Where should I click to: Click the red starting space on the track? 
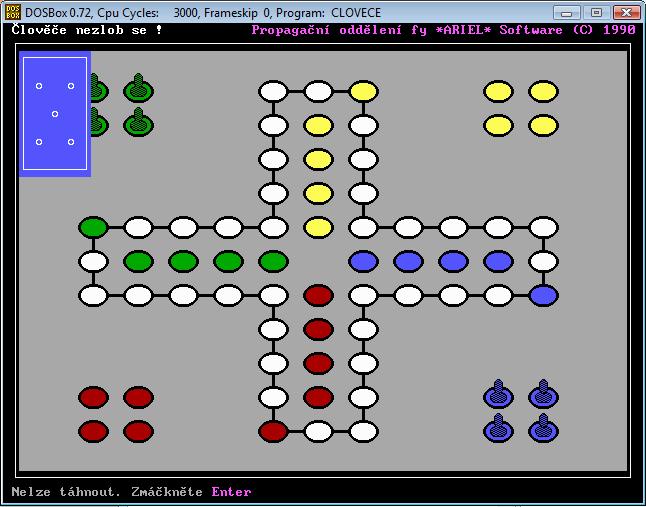273,431
